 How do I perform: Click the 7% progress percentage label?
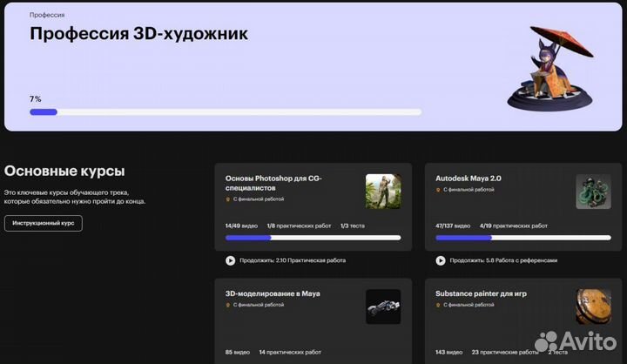[35, 98]
